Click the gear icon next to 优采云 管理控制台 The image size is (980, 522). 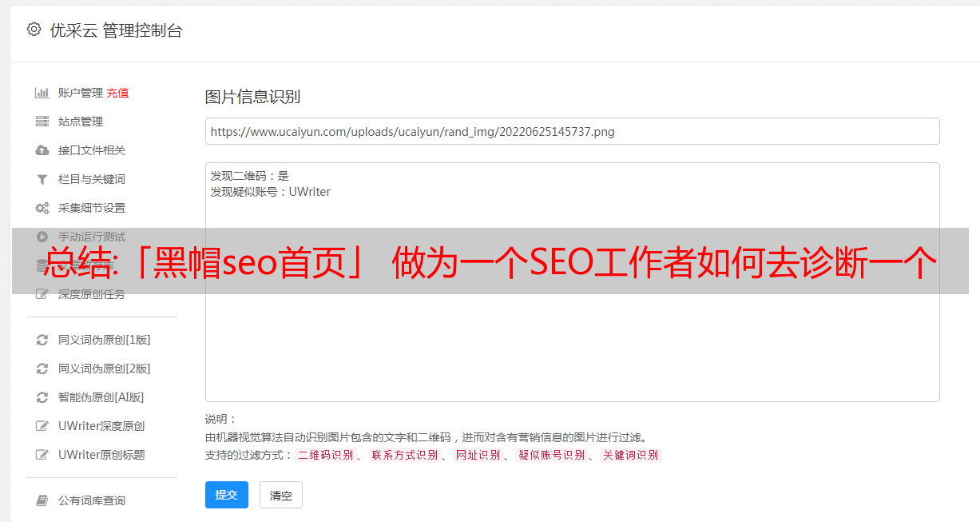[34, 30]
